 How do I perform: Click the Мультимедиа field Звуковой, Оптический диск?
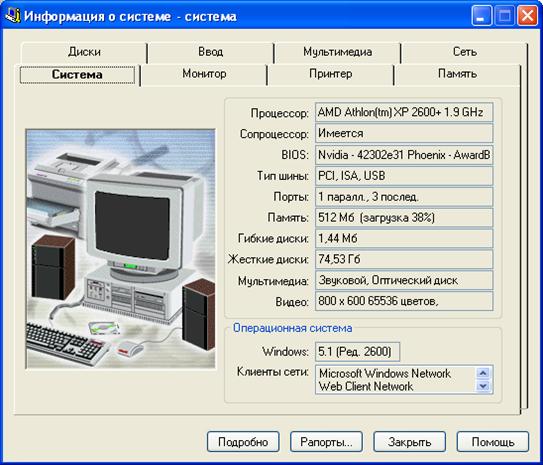coord(404,280)
